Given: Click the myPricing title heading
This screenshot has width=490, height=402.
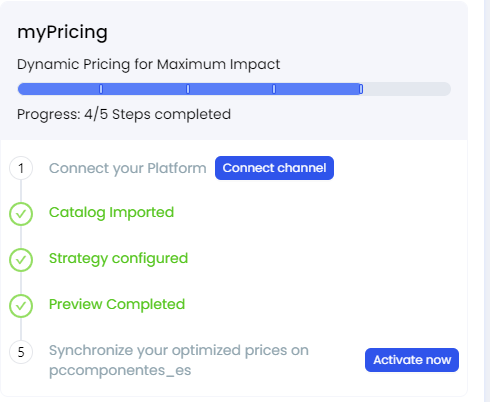Looking at the screenshot, I should click(x=62, y=33).
